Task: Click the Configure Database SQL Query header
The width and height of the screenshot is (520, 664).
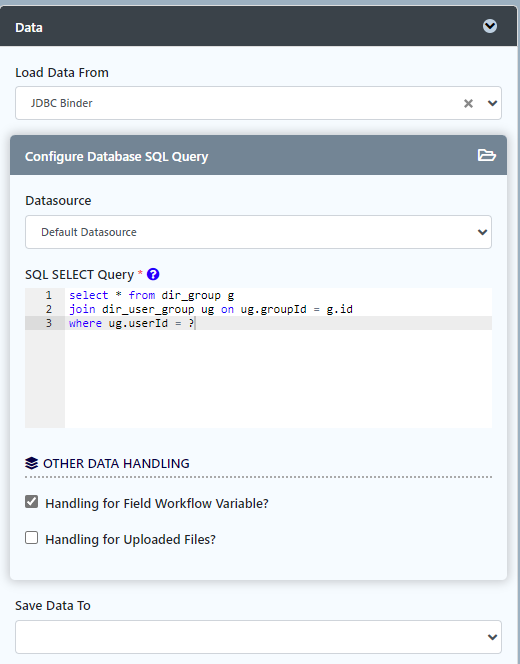Action: (x=116, y=157)
